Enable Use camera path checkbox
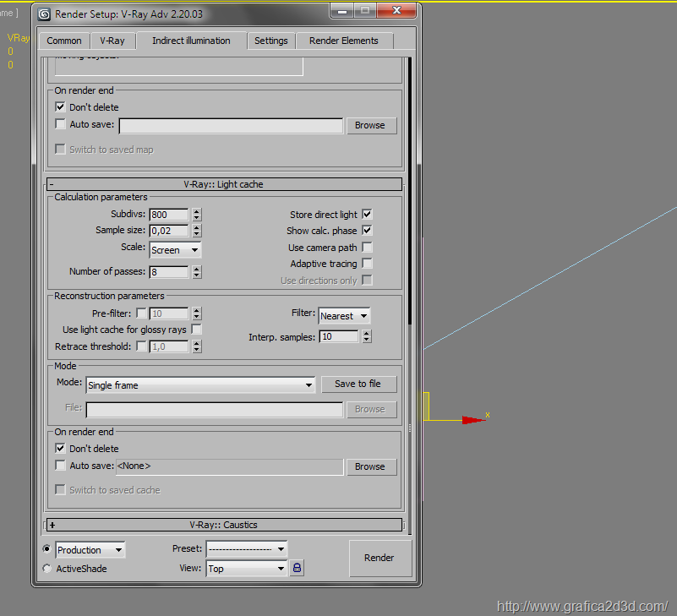The image size is (677, 616). 367,247
